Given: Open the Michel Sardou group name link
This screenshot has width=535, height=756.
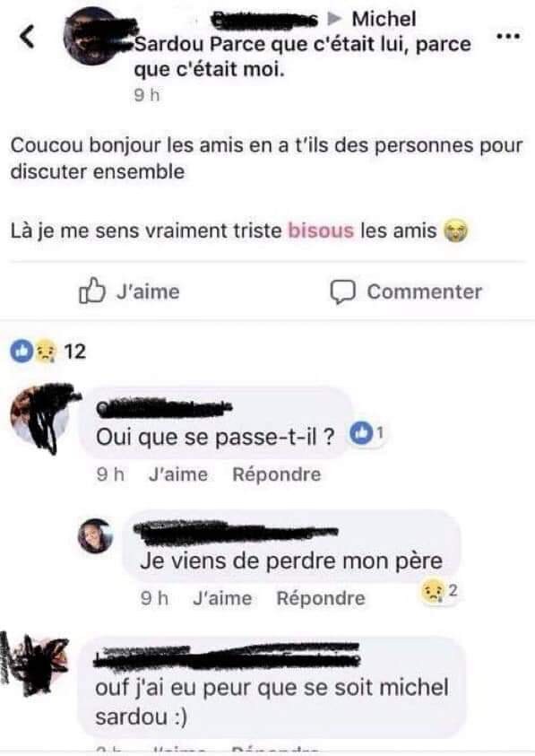Looking at the screenshot, I should [x=275, y=31].
